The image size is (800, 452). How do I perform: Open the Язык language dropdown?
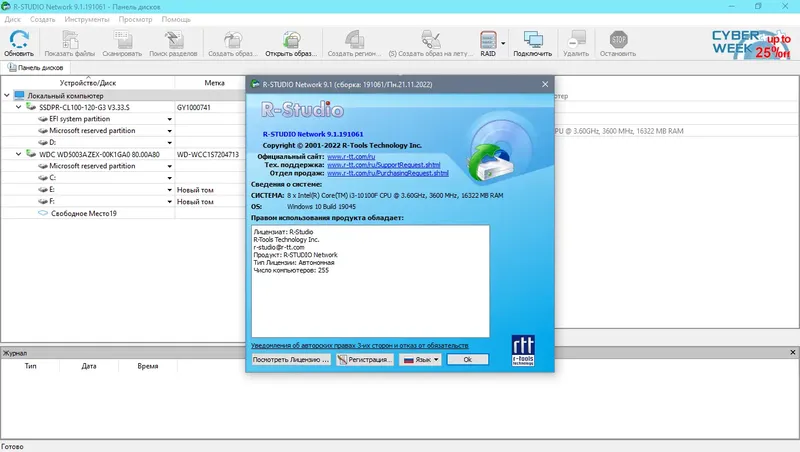(421, 360)
